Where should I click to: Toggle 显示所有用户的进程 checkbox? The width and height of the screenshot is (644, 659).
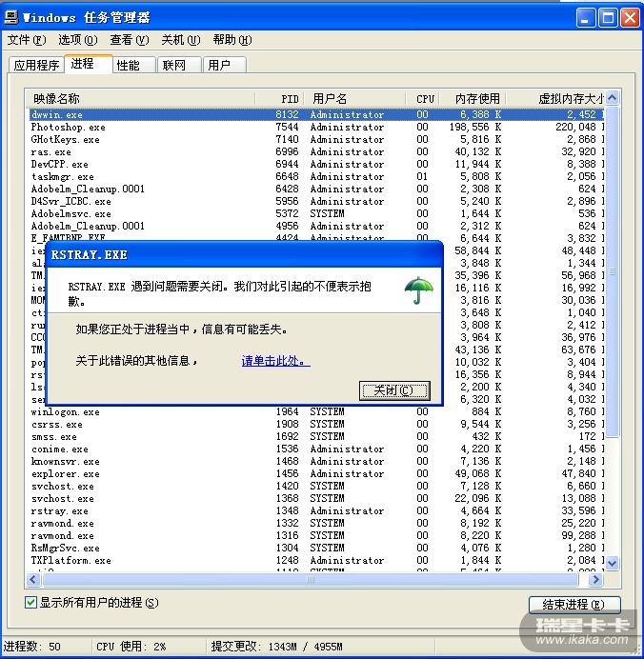click(30, 603)
